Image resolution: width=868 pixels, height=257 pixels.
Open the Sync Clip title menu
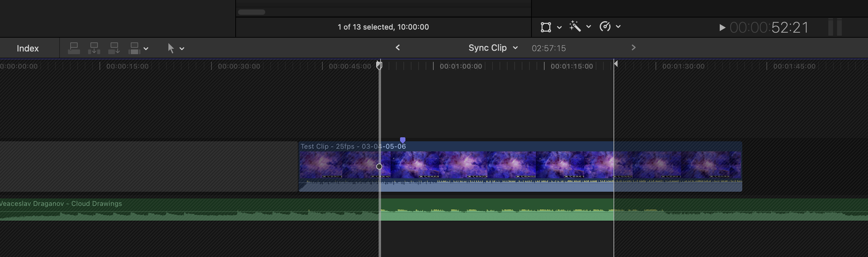[492, 48]
